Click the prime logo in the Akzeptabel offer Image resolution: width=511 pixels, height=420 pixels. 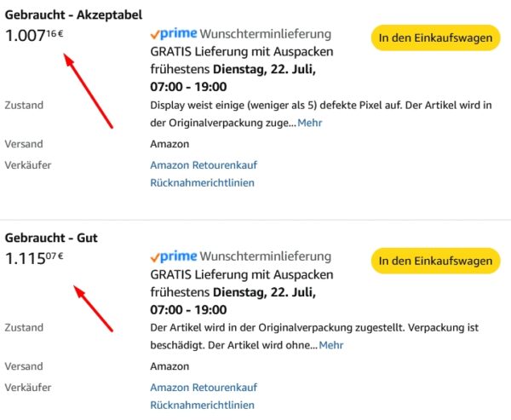tap(173, 34)
